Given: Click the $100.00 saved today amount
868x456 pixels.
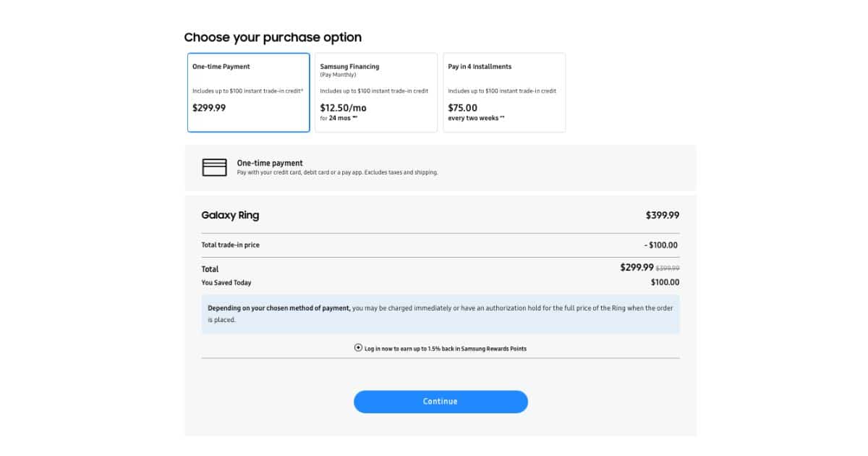Looking at the screenshot, I should click(665, 283).
